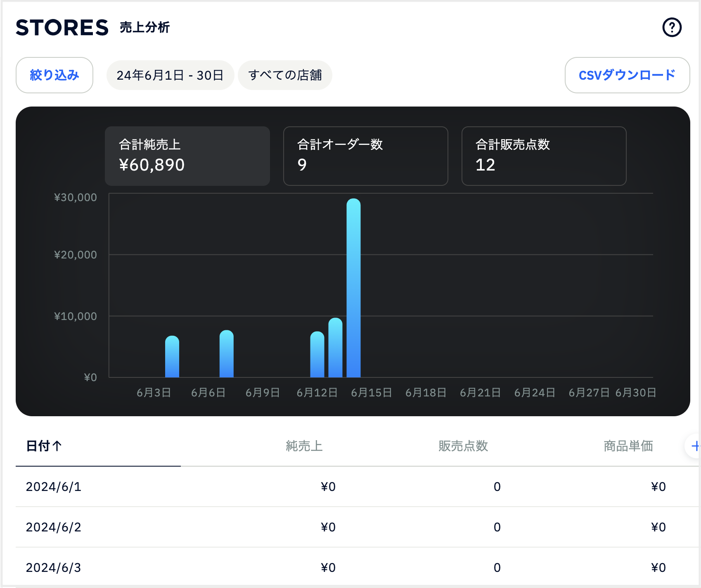This screenshot has width=701, height=588.
Task: Sort by the 商品単価 column header
Action: click(x=628, y=446)
